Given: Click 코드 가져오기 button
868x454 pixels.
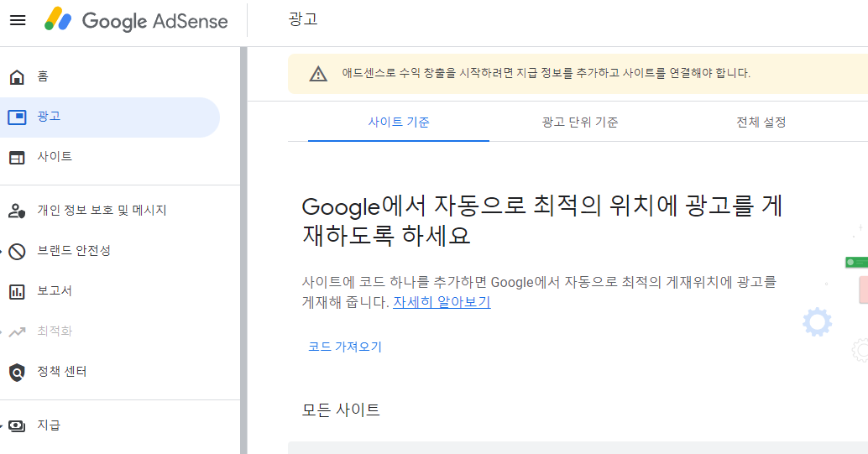Looking at the screenshot, I should pyautogui.click(x=345, y=347).
